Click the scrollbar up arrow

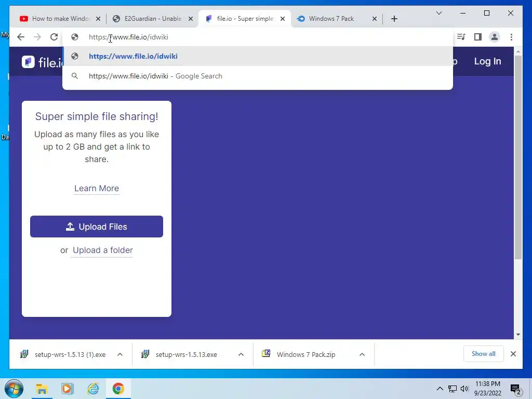(x=518, y=51)
